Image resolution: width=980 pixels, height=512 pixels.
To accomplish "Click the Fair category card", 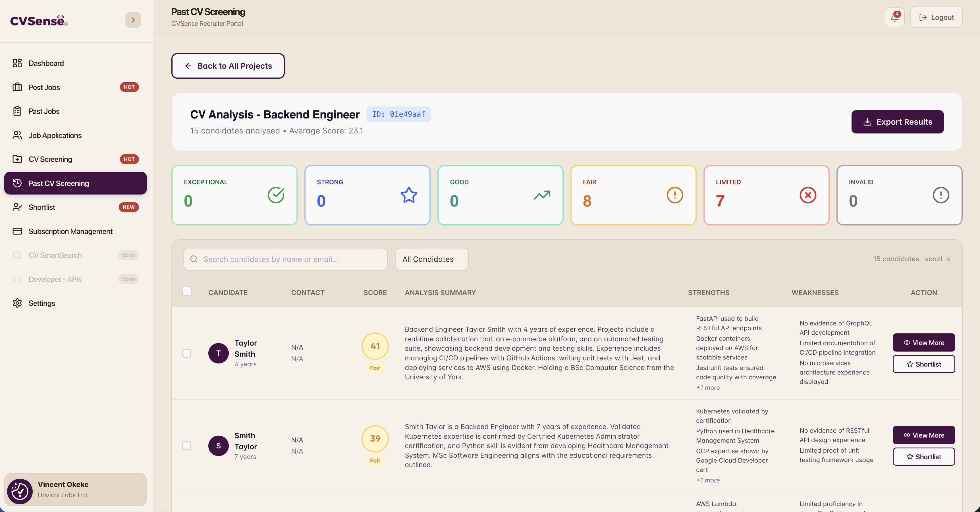I will coord(633,195).
